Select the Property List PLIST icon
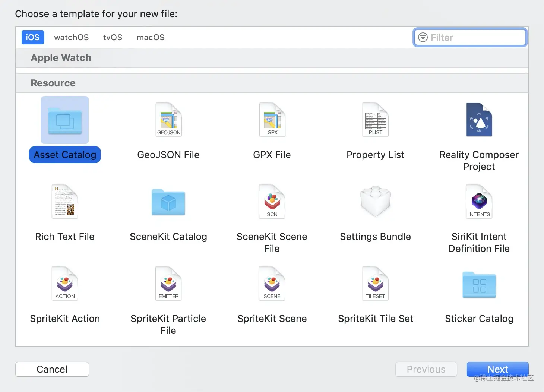The image size is (544, 392). click(376, 120)
